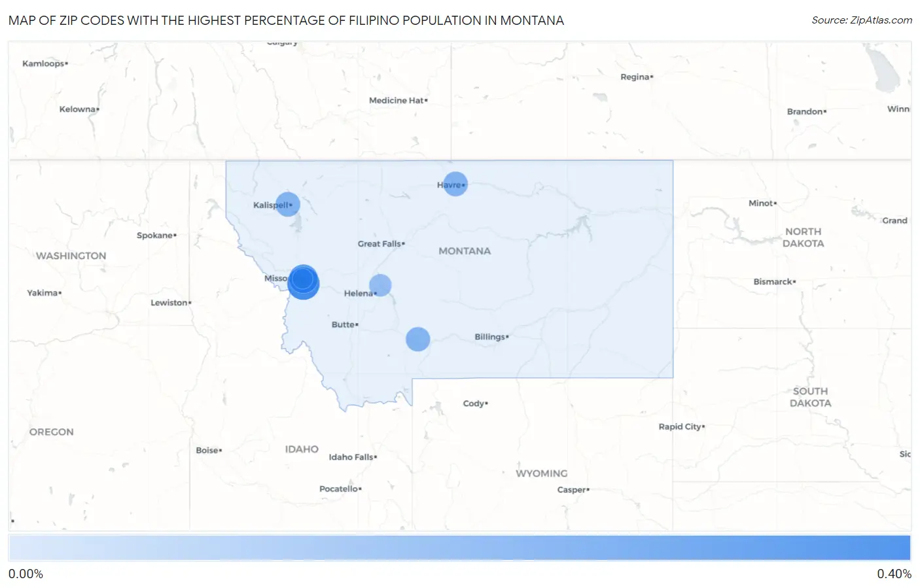Image resolution: width=920 pixels, height=588 pixels.
Task: Click the 'Source: ZipAtlas.com' text
Action: coord(862,20)
